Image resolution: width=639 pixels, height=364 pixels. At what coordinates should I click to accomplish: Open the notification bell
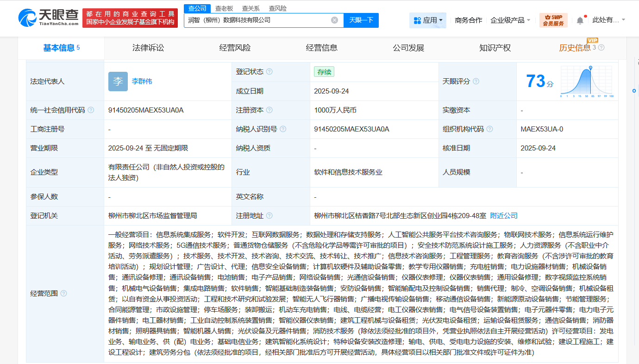580,19
